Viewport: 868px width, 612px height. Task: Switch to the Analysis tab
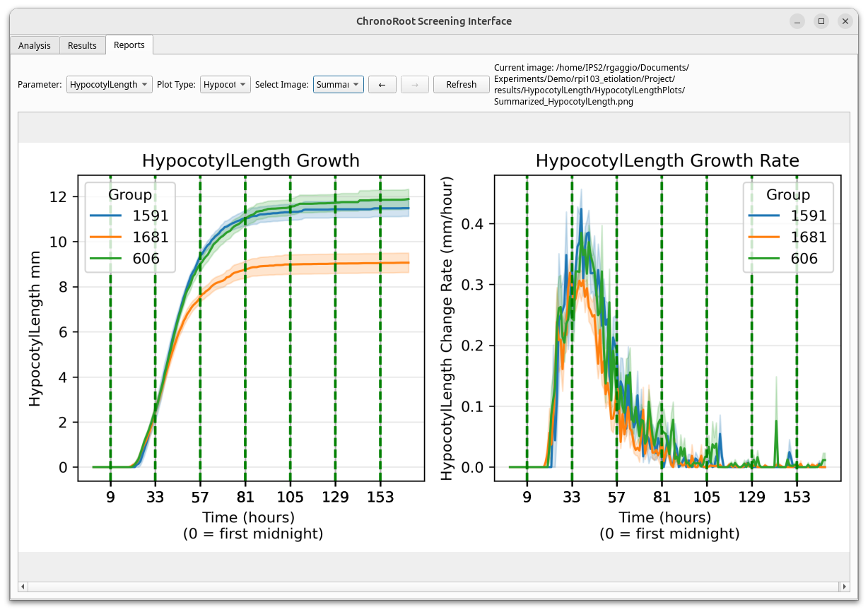[x=35, y=46]
